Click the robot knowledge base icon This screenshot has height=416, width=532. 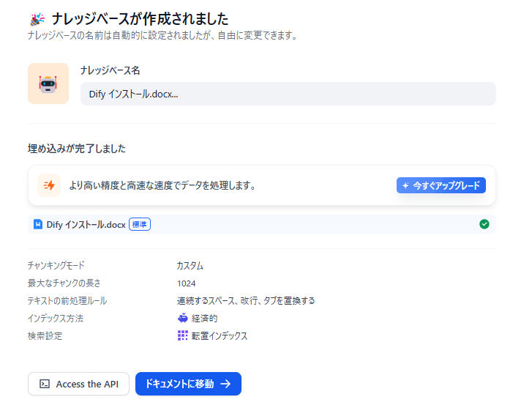tap(48, 83)
